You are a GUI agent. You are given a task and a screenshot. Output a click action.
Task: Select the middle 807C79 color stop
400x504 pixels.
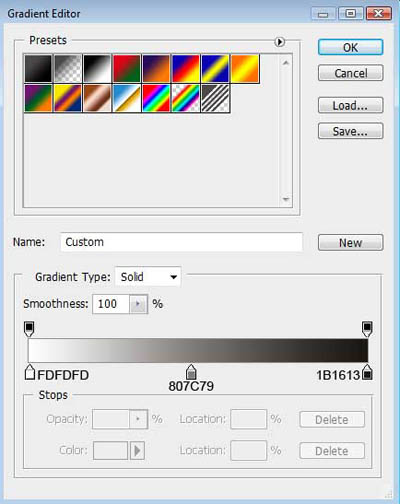(x=191, y=372)
